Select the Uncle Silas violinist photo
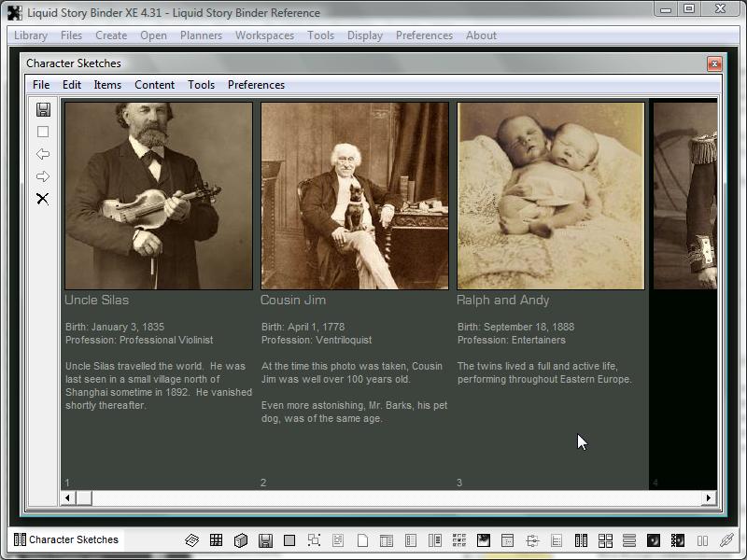 (159, 196)
